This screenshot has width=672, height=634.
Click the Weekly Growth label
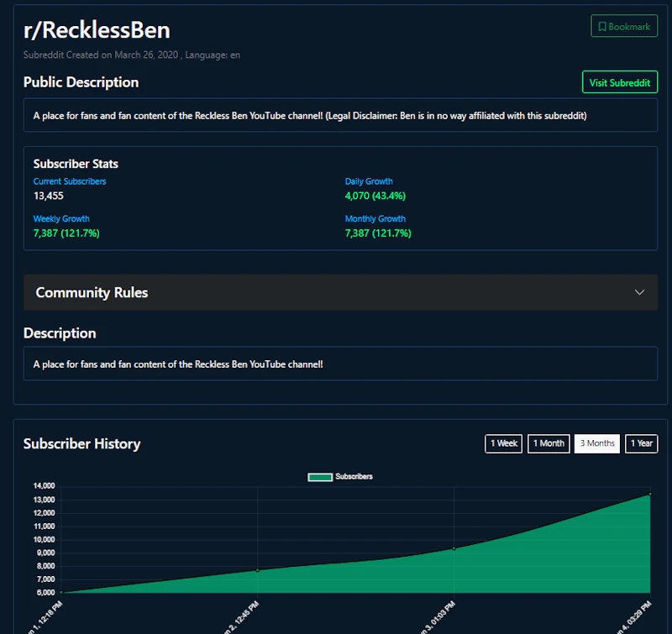pyautogui.click(x=61, y=218)
